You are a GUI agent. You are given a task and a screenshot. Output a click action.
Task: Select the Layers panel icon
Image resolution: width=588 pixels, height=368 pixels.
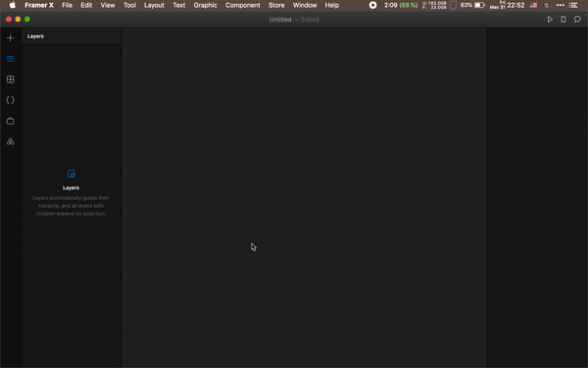tap(10, 59)
